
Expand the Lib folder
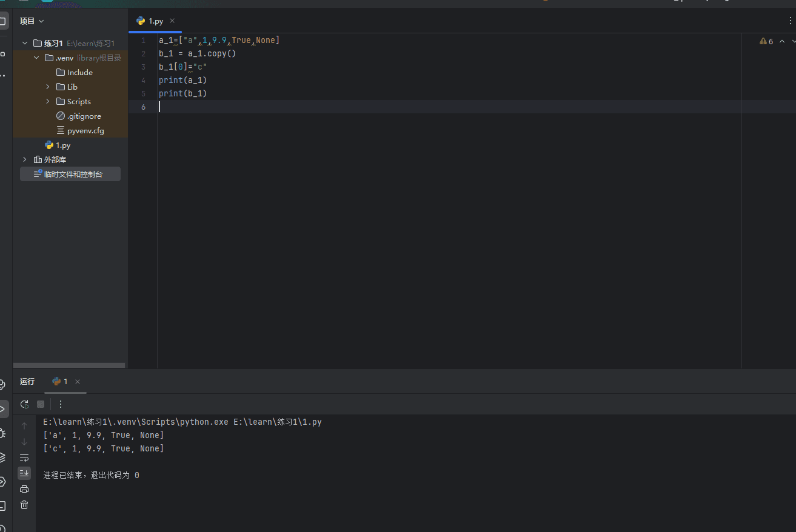pyautogui.click(x=48, y=87)
